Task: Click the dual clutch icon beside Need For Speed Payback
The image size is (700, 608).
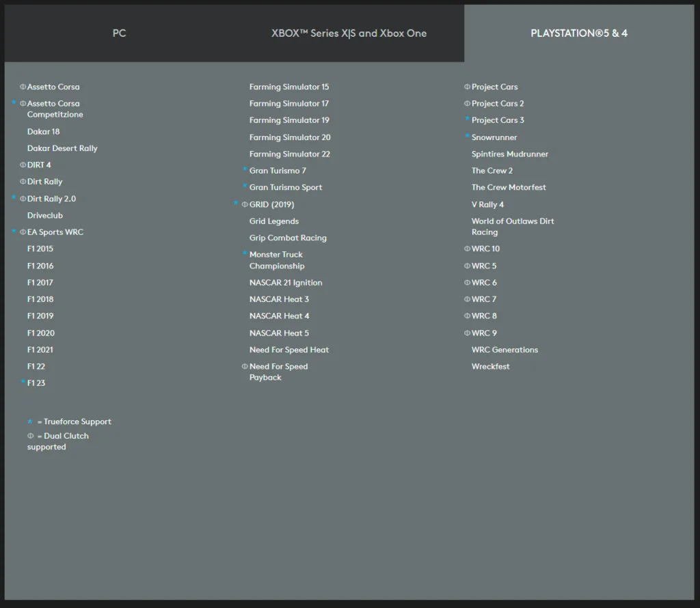Action: [x=245, y=366]
